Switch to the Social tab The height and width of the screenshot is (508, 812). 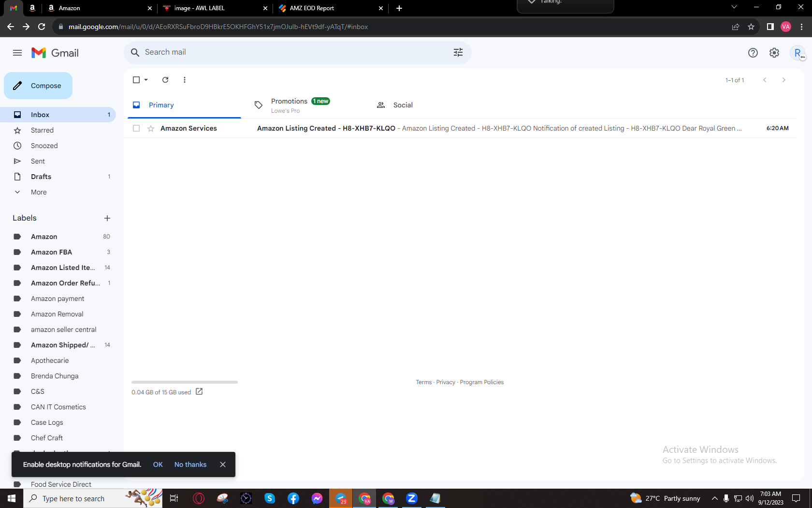(x=429, y=105)
